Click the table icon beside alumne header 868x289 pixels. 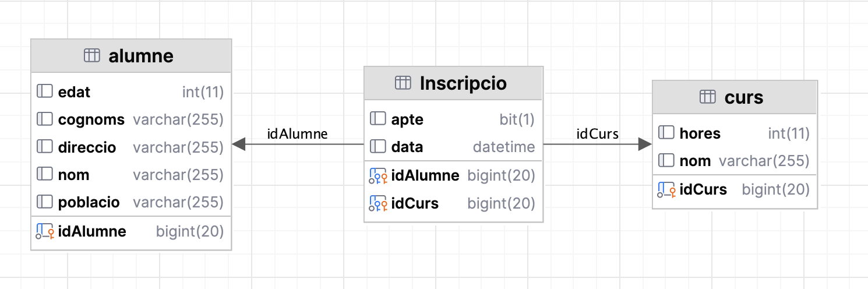click(92, 56)
